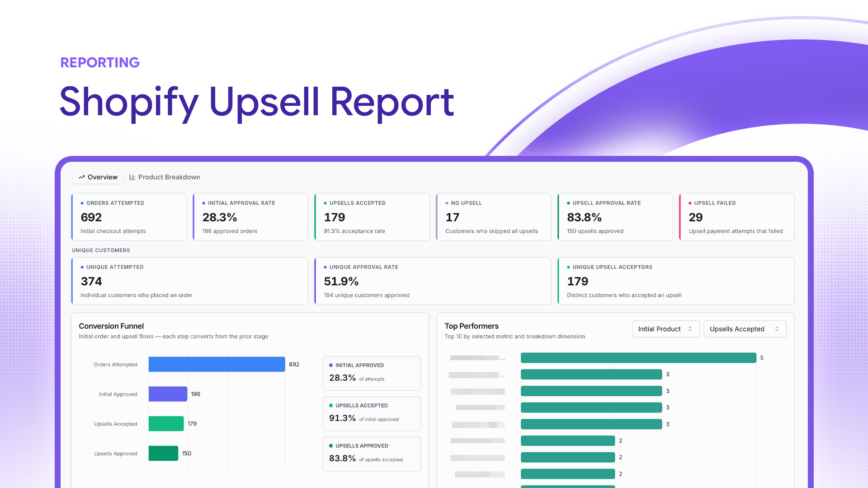Click '194 unique customers approved' text
This screenshot has width=868, height=488.
(x=367, y=295)
